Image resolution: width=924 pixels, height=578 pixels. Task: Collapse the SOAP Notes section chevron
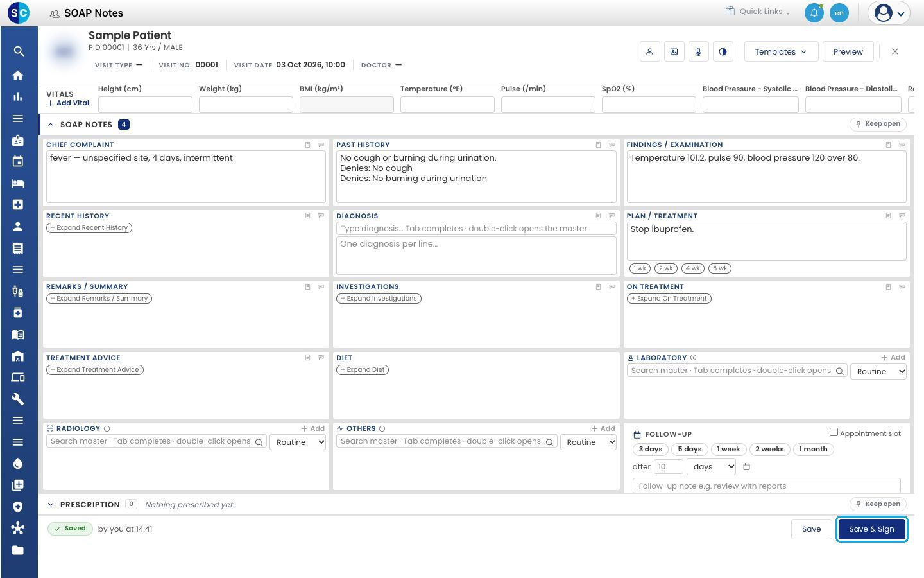(51, 125)
